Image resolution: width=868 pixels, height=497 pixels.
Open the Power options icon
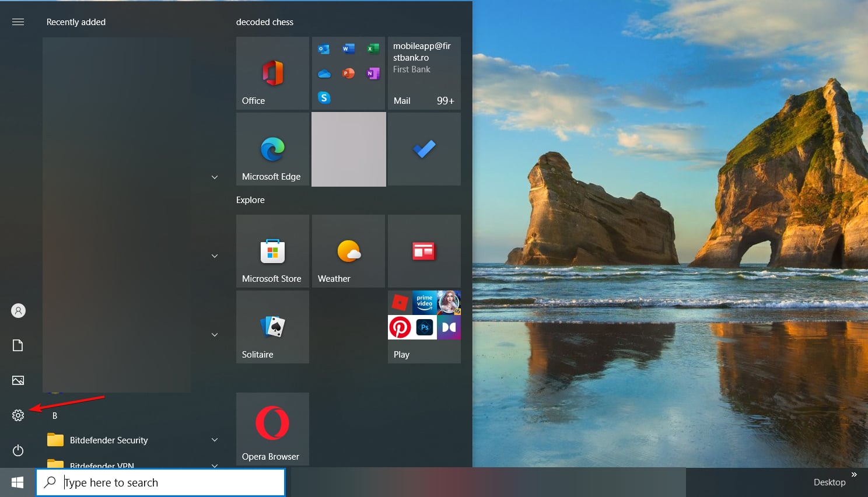coord(17,450)
